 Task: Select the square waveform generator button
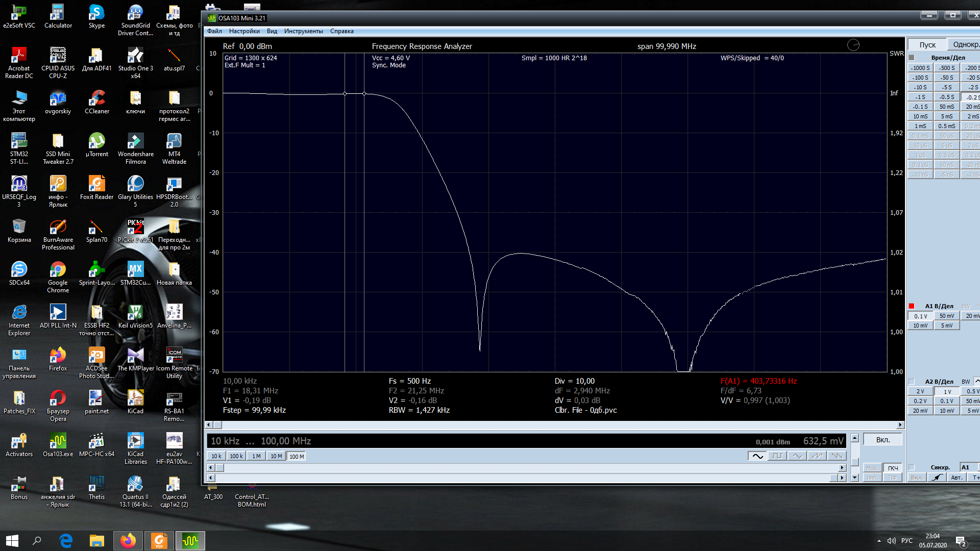[777, 456]
